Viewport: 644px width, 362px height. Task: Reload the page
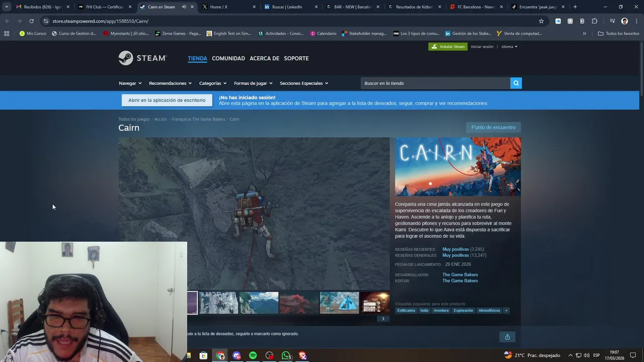(x=31, y=21)
